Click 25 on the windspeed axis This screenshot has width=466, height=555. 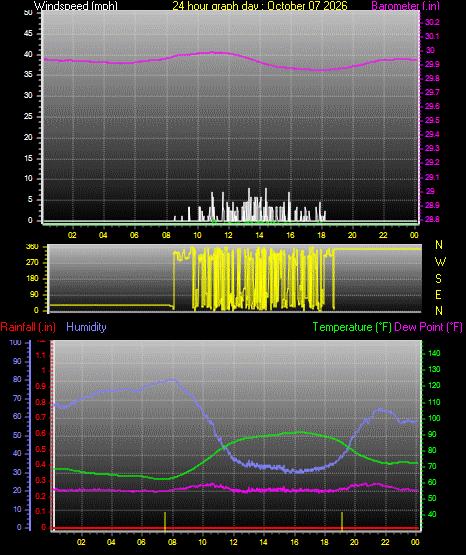[x=28, y=116]
